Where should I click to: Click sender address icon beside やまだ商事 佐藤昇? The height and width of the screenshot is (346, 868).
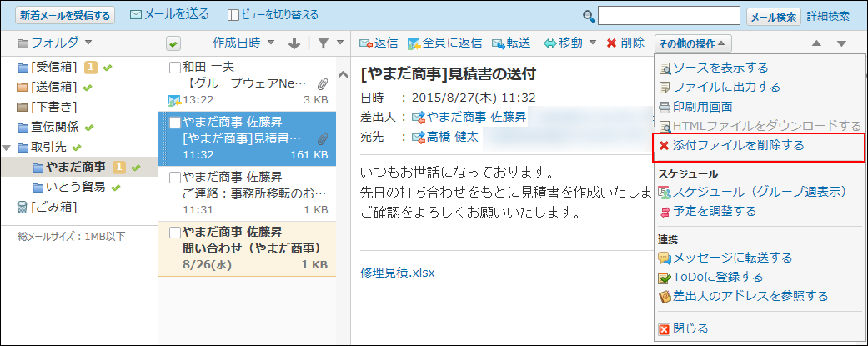[x=419, y=117]
